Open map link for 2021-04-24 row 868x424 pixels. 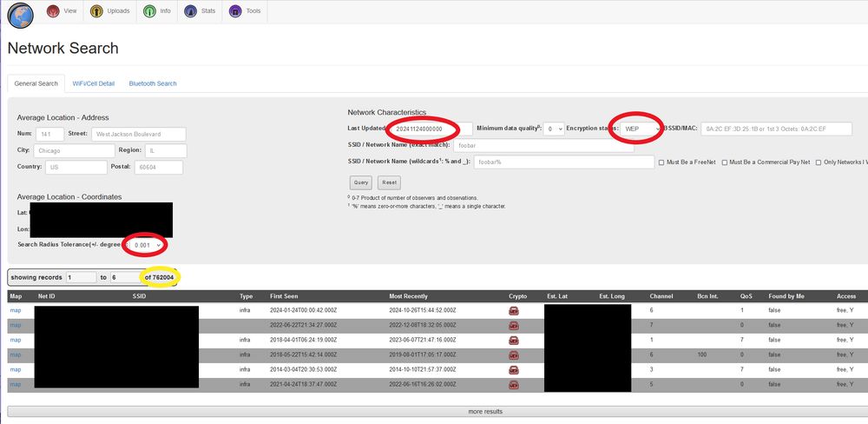tap(16, 384)
